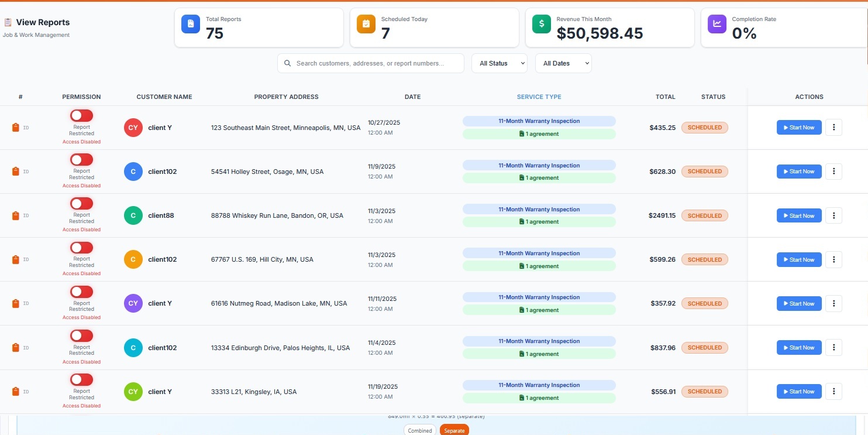The image size is (868, 435).
Task: Enable report permission toggle for Minneapolis address
Action: pyautogui.click(x=81, y=116)
